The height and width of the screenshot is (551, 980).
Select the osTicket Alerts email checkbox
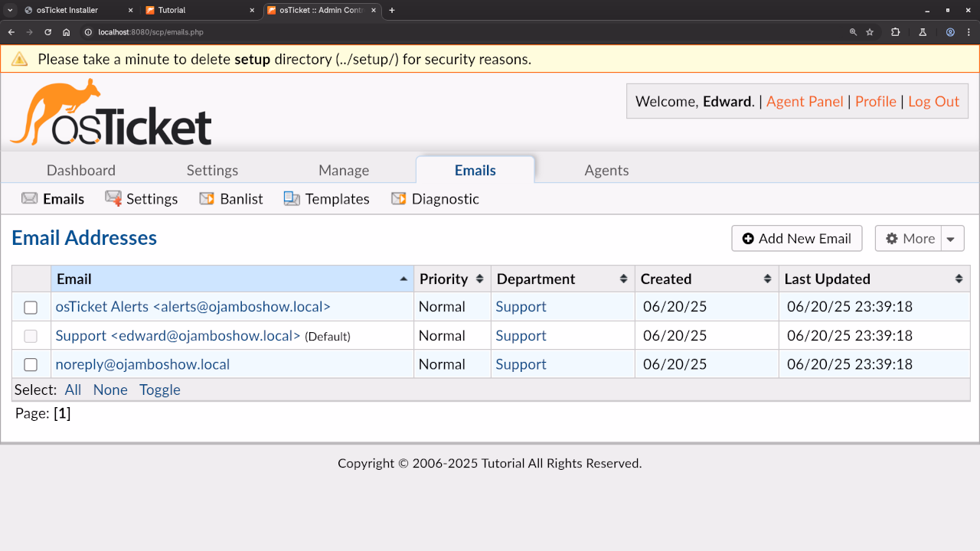pos(31,308)
